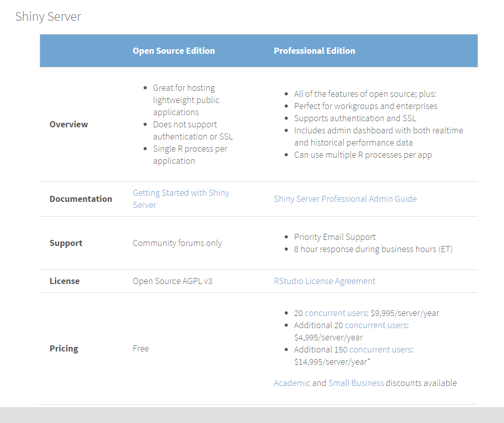Click the Overview row label
The width and height of the screenshot is (504, 423).
pos(69,124)
